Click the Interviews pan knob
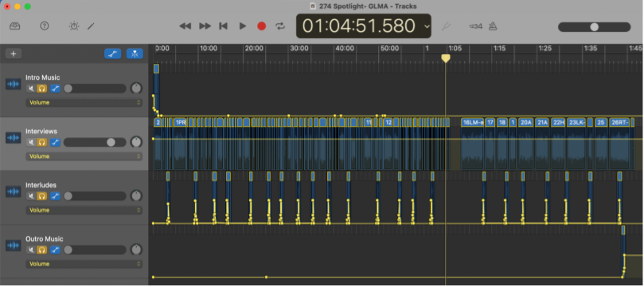The width and height of the screenshot is (644, 287). click(136, 142)
